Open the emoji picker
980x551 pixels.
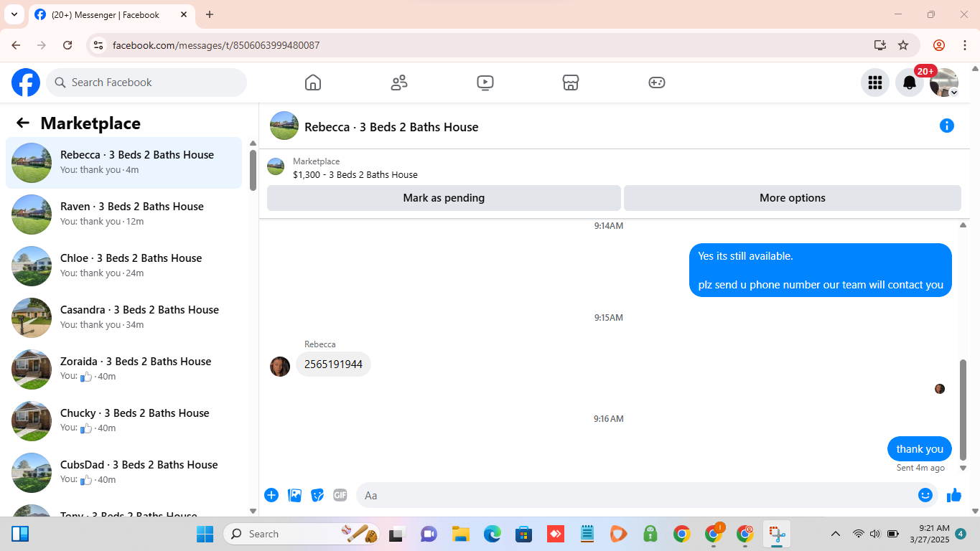tap(925, 495)
